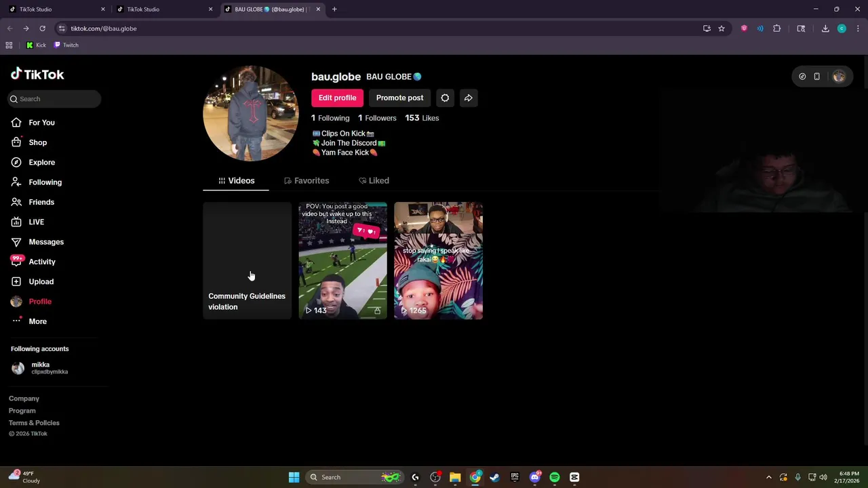Focus the TikTok Search field

(55, 99)
